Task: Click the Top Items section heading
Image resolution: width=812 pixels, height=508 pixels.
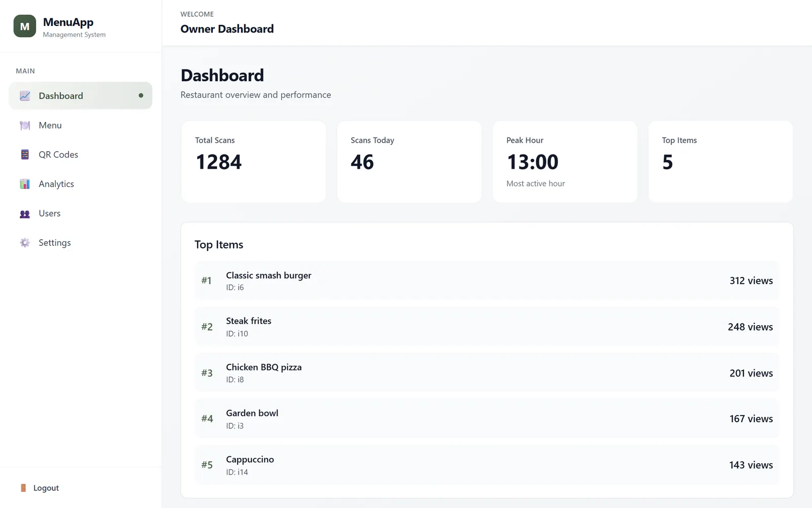Action: pyautogui.click(x=219, y=245)
